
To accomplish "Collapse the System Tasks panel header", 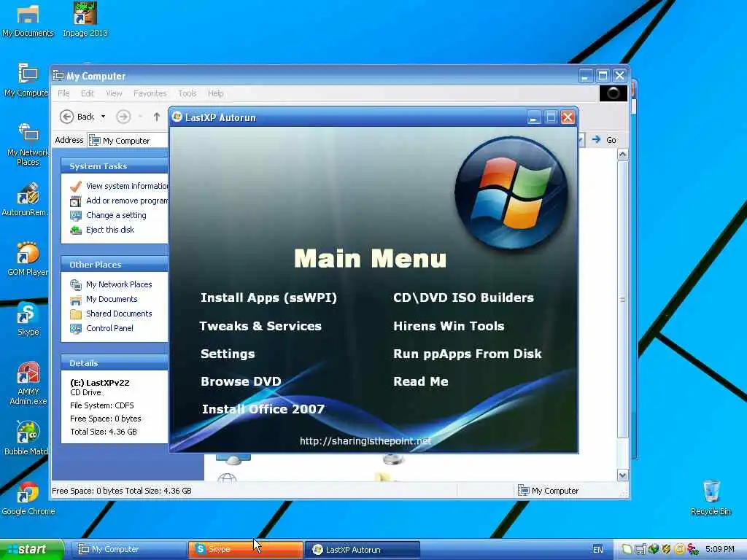I will click(115, 166).
